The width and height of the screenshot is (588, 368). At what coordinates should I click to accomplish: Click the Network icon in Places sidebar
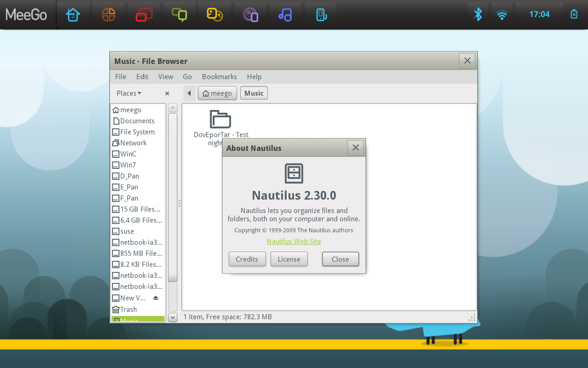pyautogui.click(x=116, y=143)
